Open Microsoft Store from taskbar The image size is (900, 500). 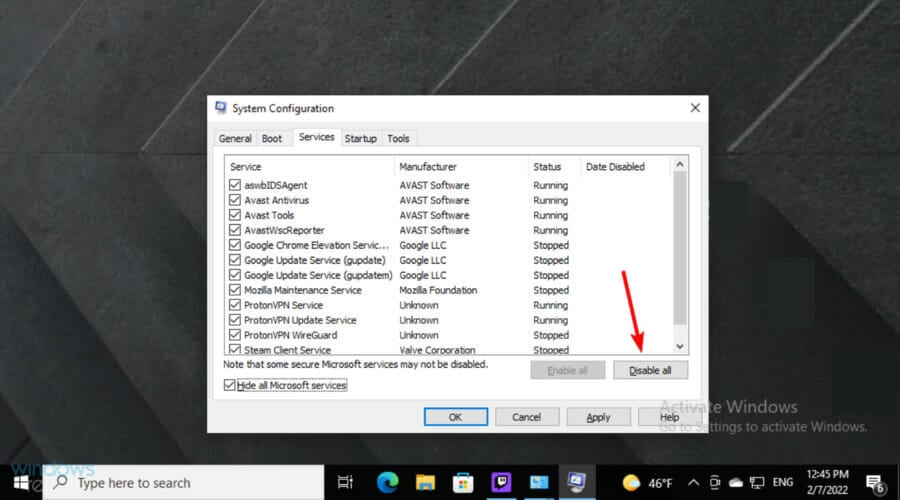click(x=463, y=483)
